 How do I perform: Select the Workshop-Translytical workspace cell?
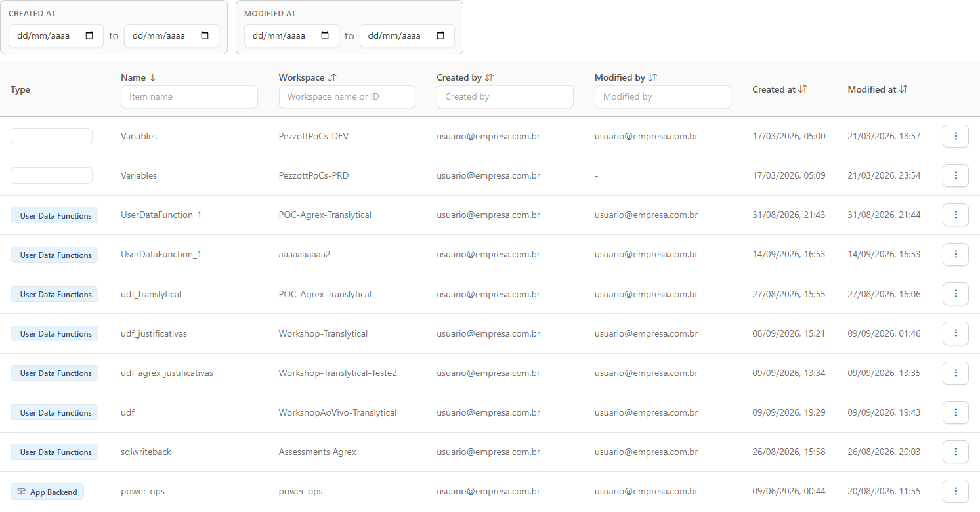pos(323,333)
